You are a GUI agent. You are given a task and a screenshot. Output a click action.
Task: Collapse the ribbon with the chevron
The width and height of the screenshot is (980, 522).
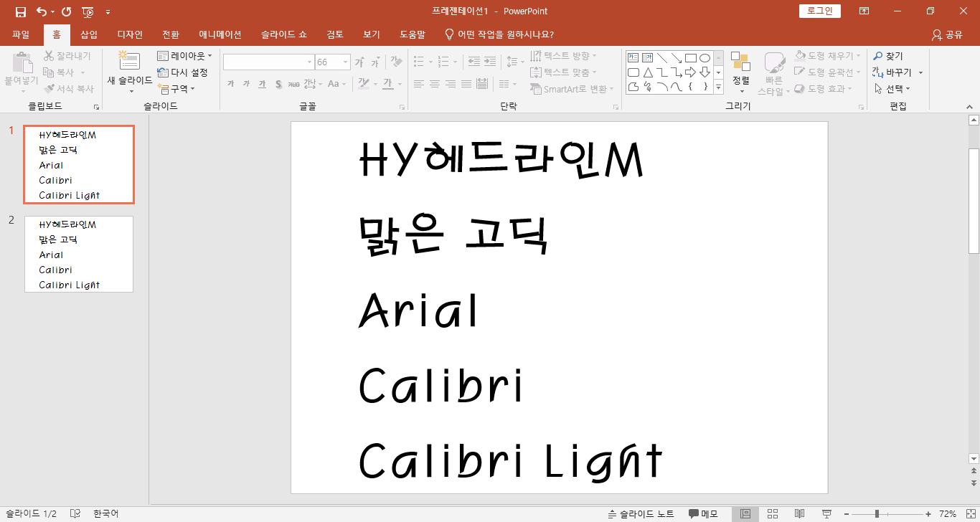tap(969, 106)
